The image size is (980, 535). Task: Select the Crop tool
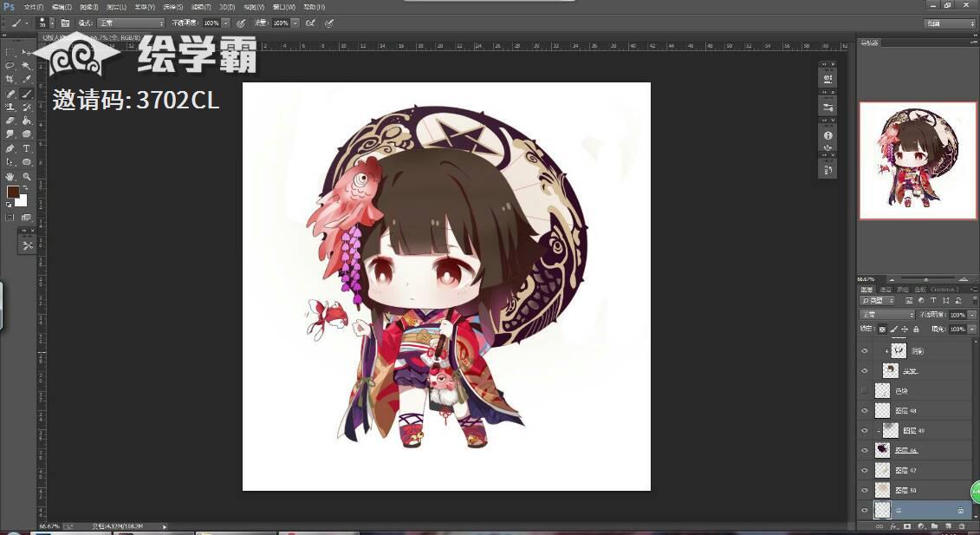(x=10, y=80)
